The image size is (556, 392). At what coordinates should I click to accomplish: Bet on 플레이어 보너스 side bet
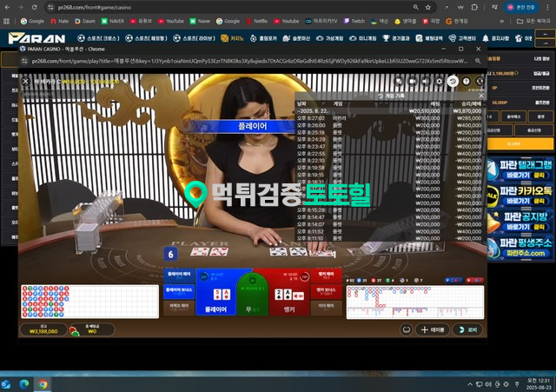coord(179,291)
